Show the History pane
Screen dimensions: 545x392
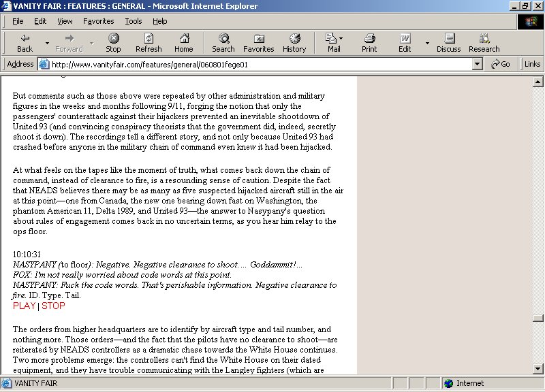pos(294,39)
